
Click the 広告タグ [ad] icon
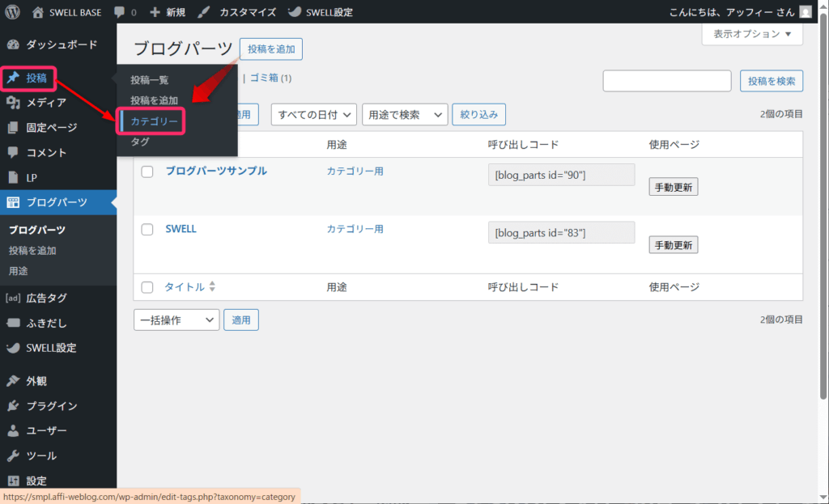coord(13,298)
